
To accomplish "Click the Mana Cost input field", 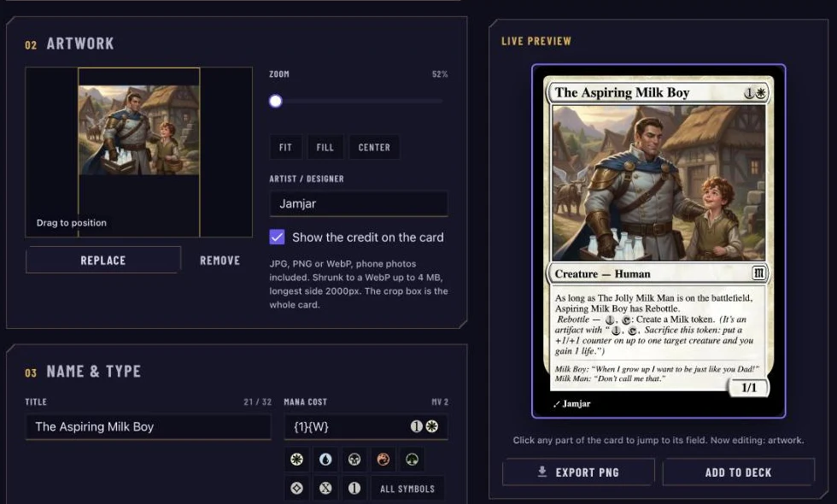I will 366,426.
